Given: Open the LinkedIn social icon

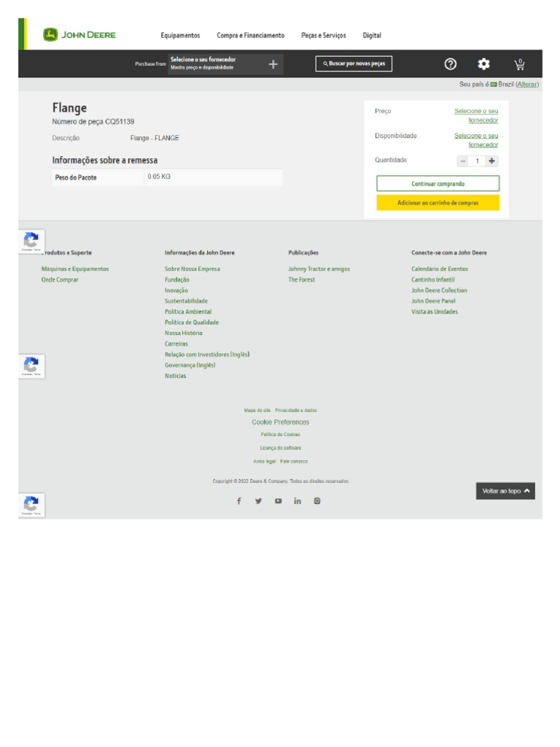Looking at the screenshot, I should coord(297,500).
